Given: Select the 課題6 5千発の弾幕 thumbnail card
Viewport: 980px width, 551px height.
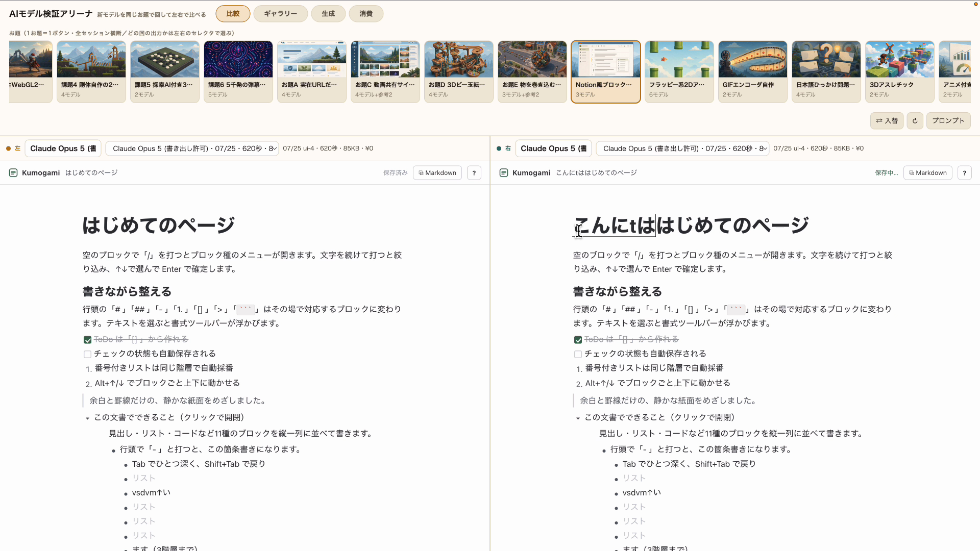Looking at the screenshot, I should [238, 72].
